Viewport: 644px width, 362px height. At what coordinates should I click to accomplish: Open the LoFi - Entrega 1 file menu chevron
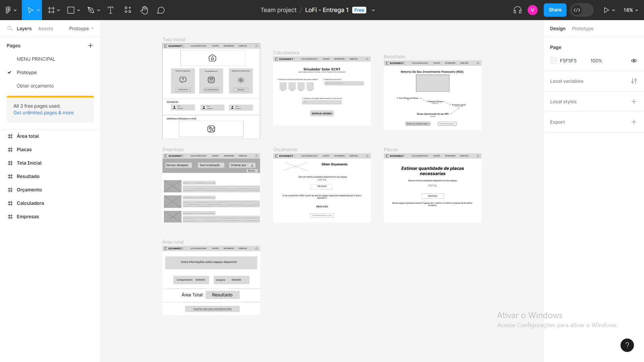(x=373, y=10)
